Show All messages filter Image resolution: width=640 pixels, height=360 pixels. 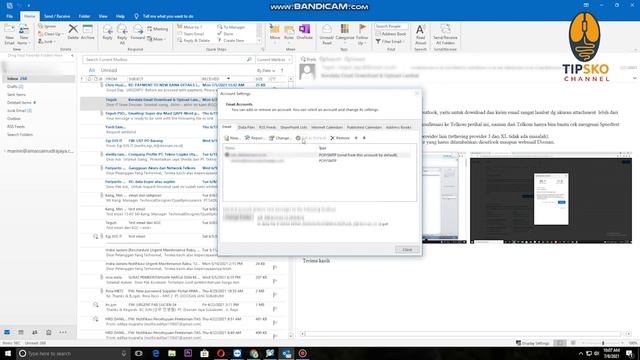[x=92, y=70]
